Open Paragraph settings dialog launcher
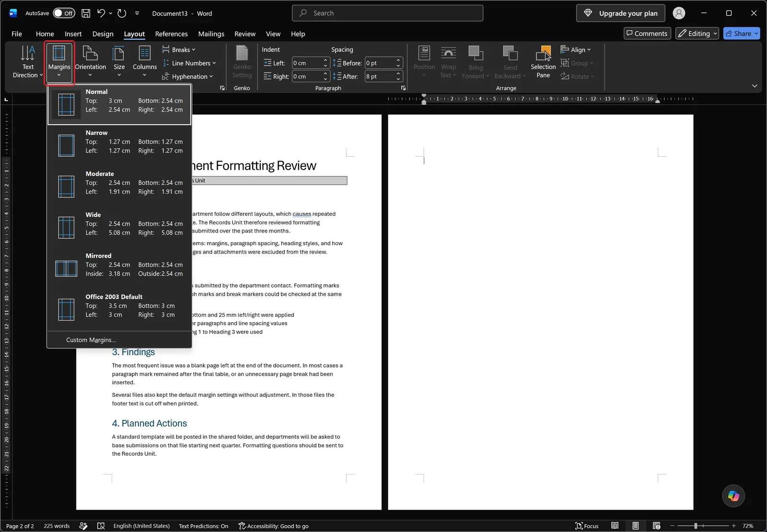767x532 pixels. (403, 88)
